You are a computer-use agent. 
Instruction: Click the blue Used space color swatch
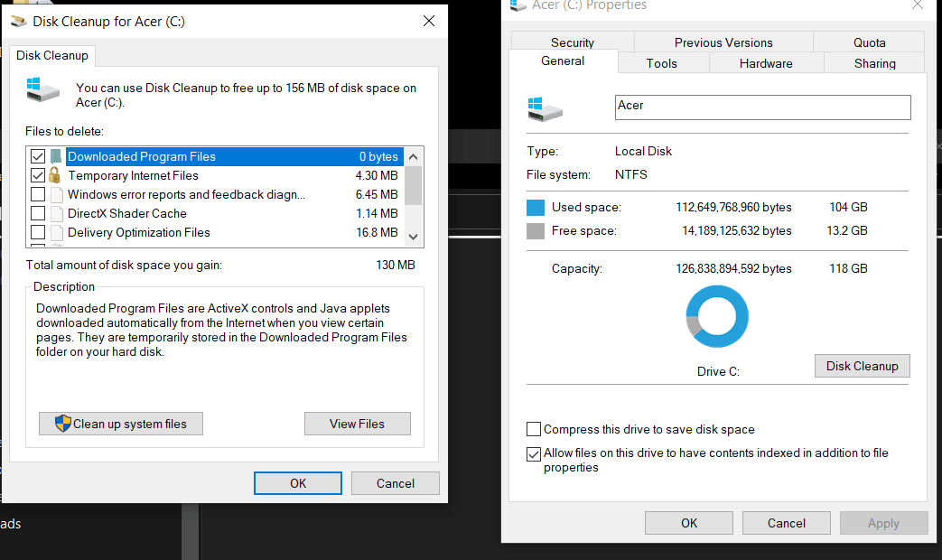(534, 207)
